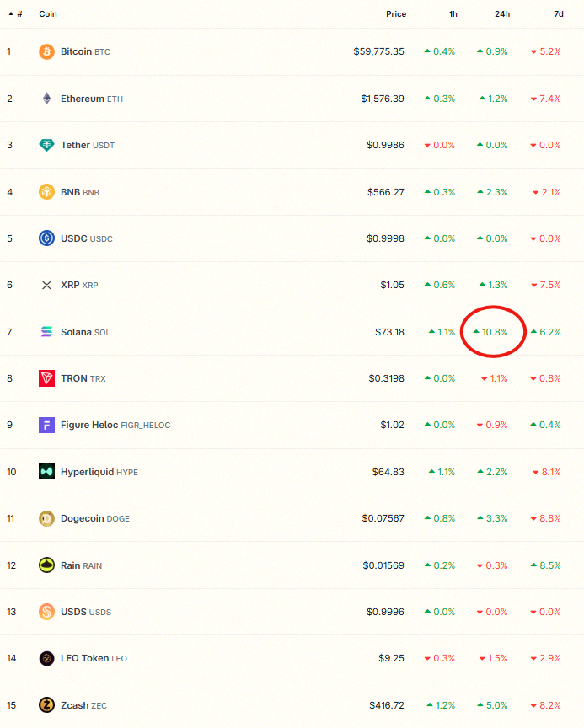584x728 pixels.
Task: Click the Figure Heloc purple logo icon
Action: click(x=46, y=425)
